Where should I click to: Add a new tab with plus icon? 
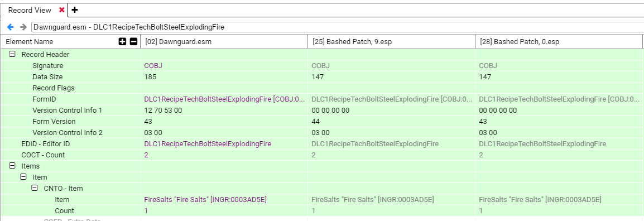[74, 10]
